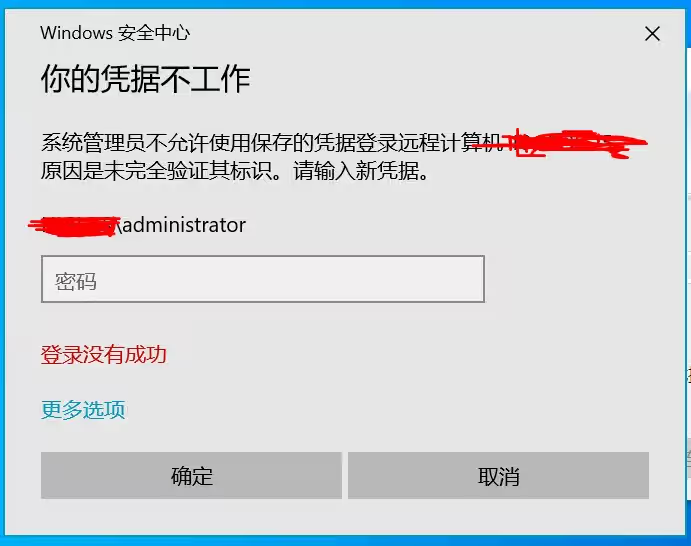
Task: Click the Windows 安全中心 title text
Action: coord(115,33)
